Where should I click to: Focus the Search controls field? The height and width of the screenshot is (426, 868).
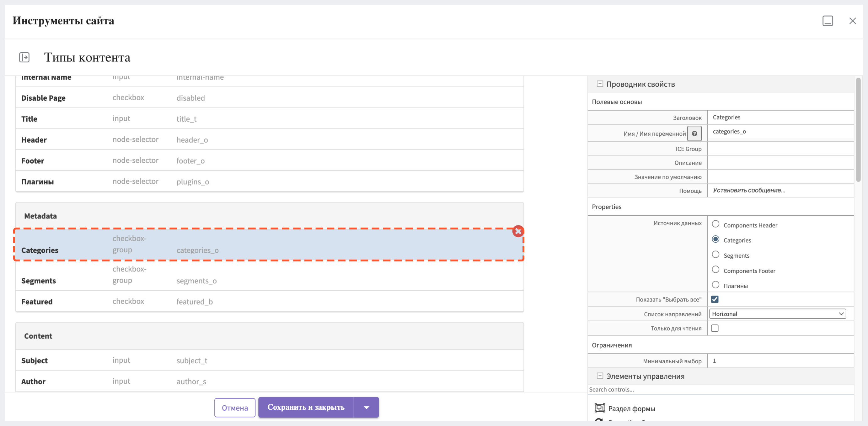(x=721, y=389)
